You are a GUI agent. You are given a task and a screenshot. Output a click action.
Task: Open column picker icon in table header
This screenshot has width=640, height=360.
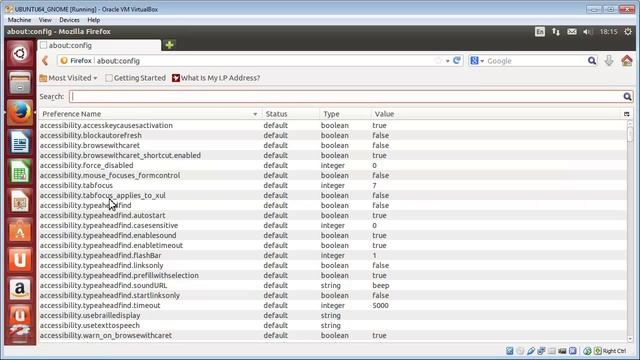627,114
